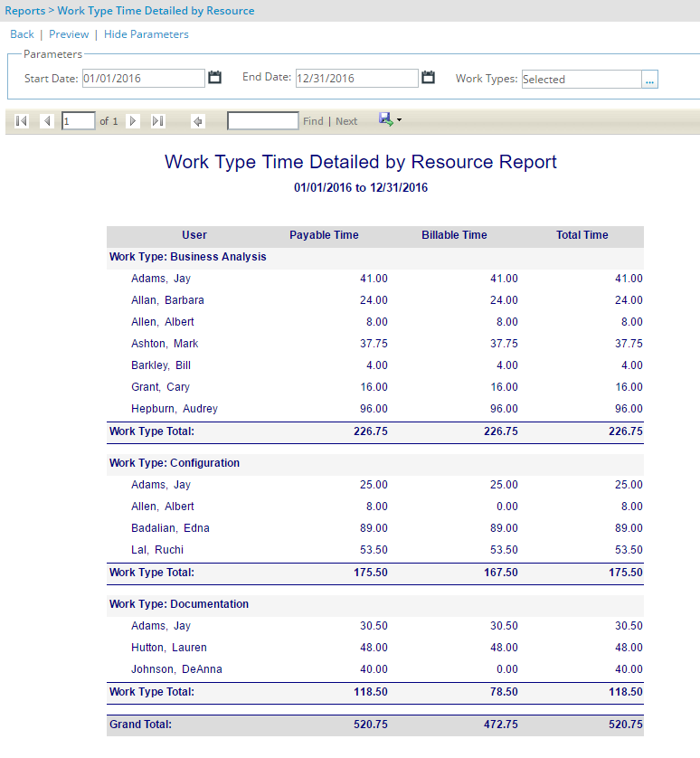Click the Billable Time column header

click(454, 235)
